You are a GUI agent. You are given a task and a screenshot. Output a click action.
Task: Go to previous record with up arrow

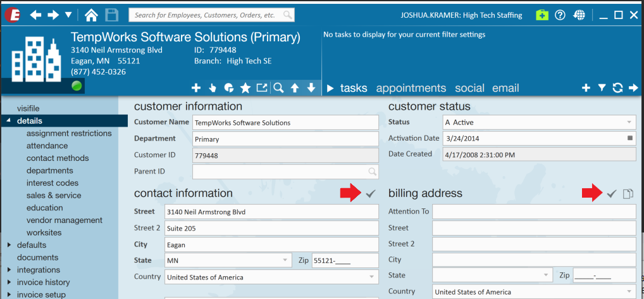(295, 87)
